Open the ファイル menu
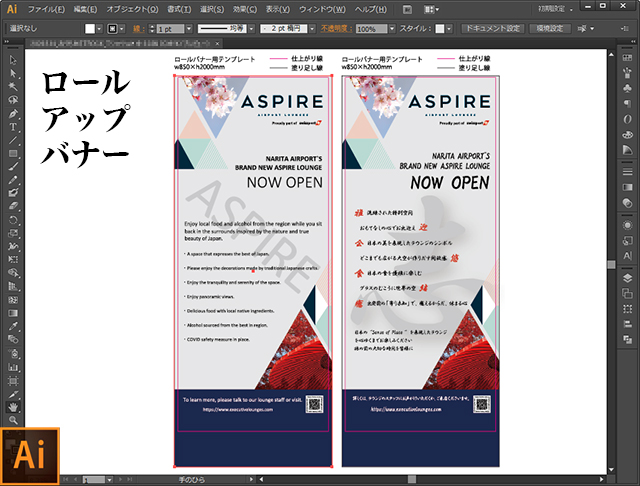Screen dimensions: 640x486 [46, 9]
